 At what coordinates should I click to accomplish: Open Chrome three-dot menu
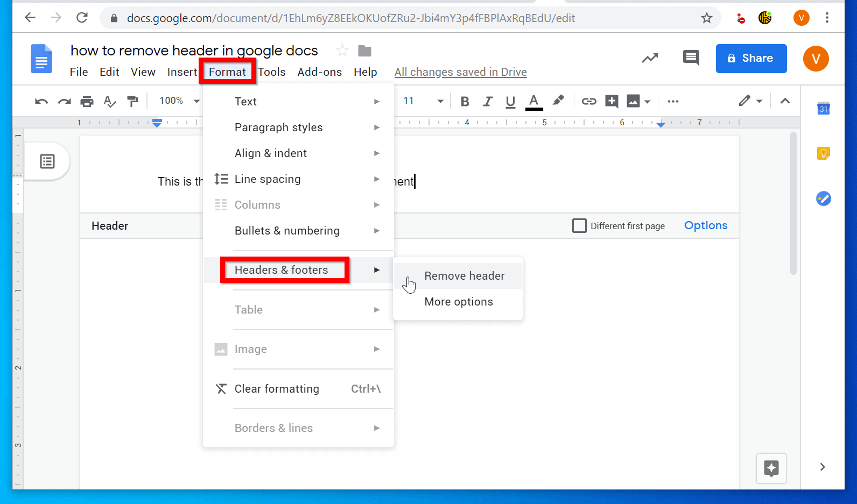(827, 18)
